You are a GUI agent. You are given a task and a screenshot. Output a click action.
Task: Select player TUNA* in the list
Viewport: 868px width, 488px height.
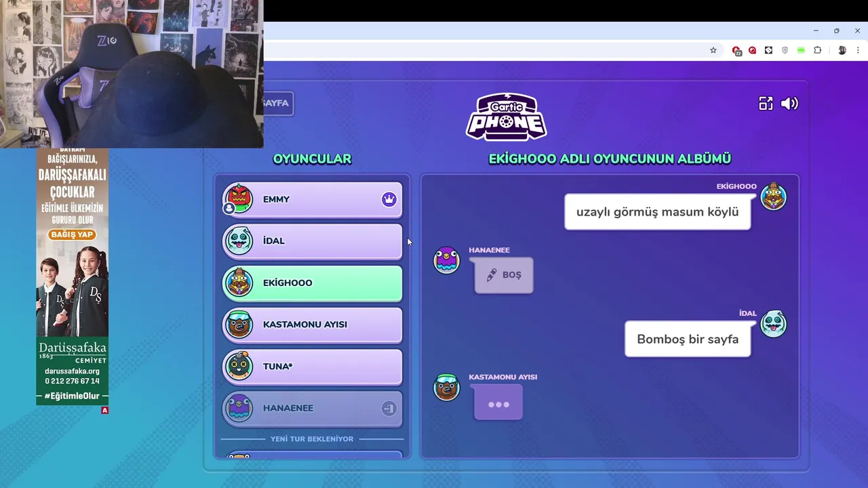313,367
